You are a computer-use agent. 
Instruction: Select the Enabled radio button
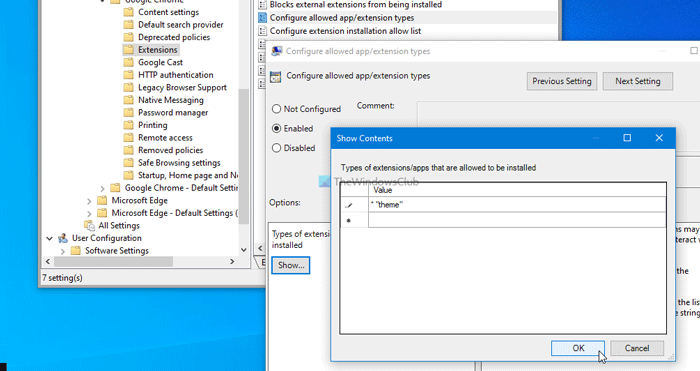pos(276,129)
